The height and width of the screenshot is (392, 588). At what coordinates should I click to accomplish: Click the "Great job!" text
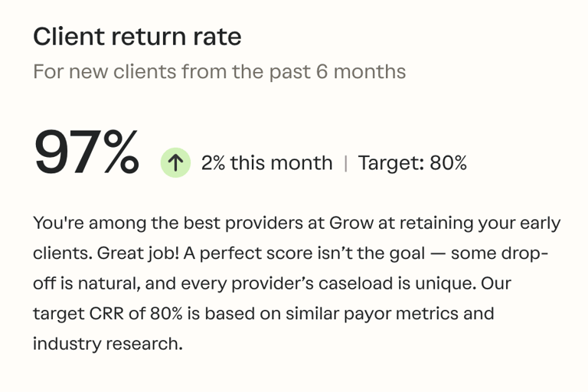[138, 253]
